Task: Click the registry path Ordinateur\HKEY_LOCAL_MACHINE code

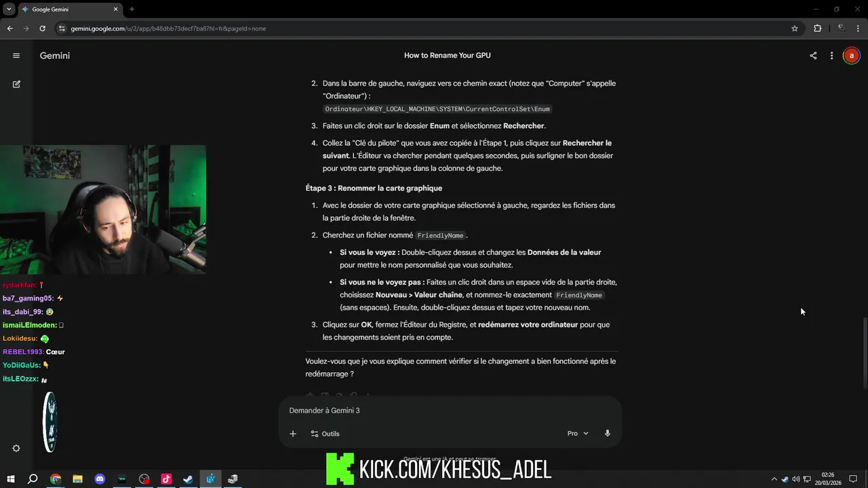Action: coord(437,109)
